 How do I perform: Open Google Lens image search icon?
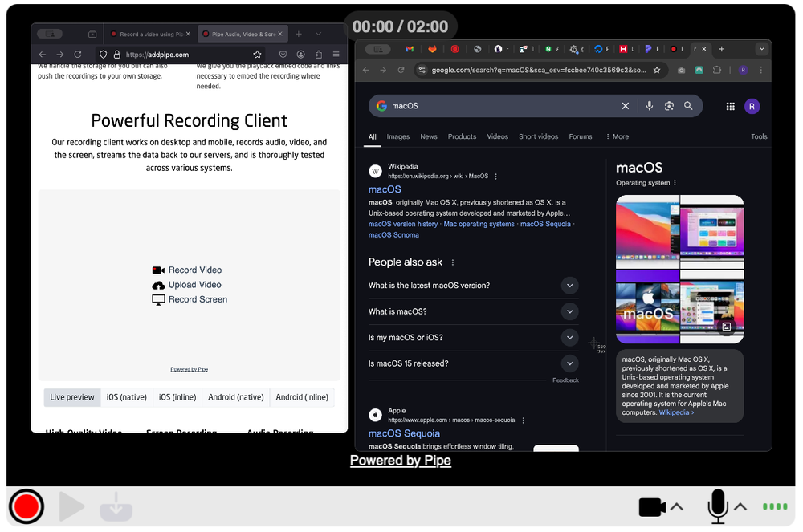669,105
